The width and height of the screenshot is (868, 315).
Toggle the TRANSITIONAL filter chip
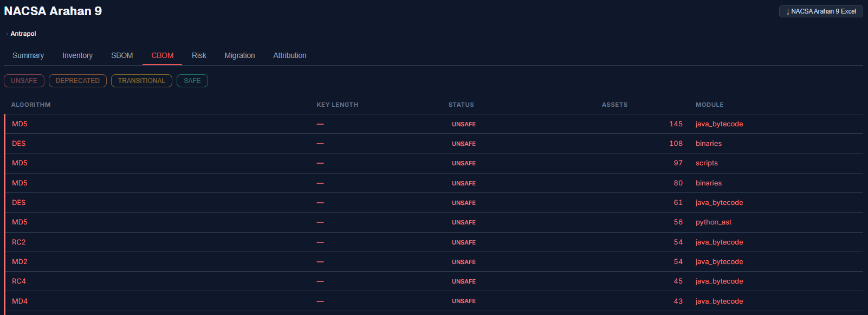(x=141, y=81)
